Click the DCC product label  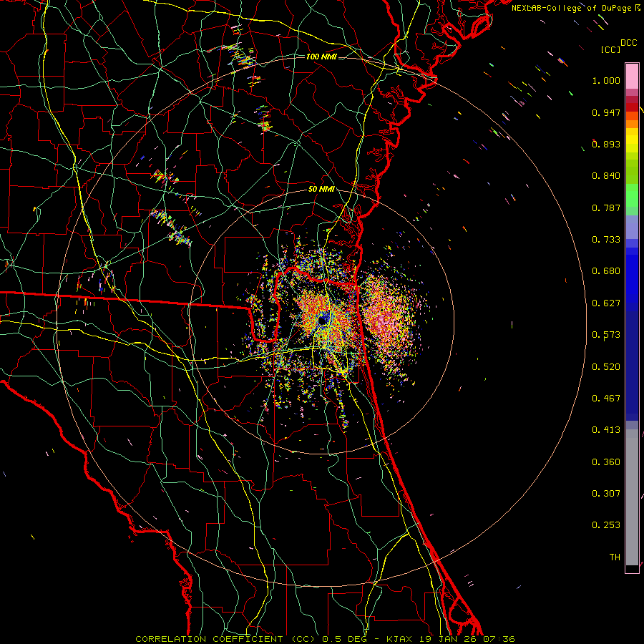coord(628,43)
